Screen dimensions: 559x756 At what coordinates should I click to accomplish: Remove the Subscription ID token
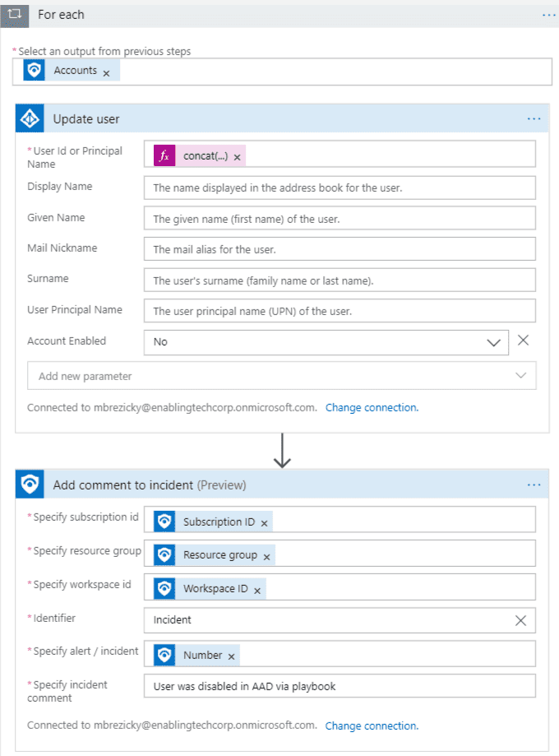coord(264,523)
